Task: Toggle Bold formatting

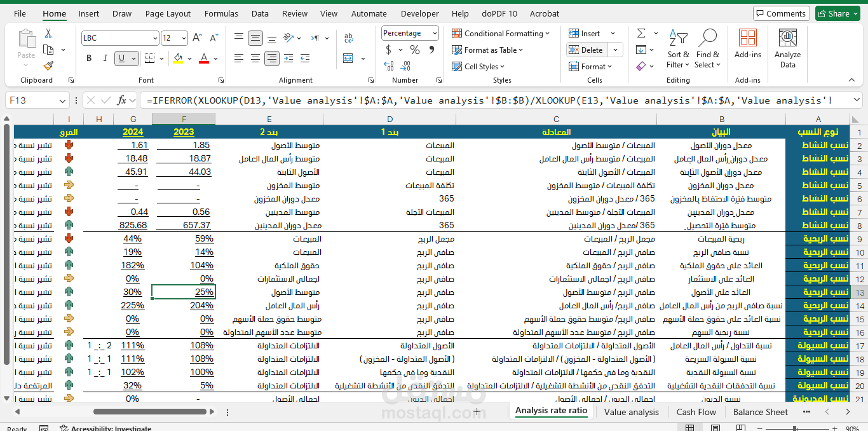Action: click(89, 58)
